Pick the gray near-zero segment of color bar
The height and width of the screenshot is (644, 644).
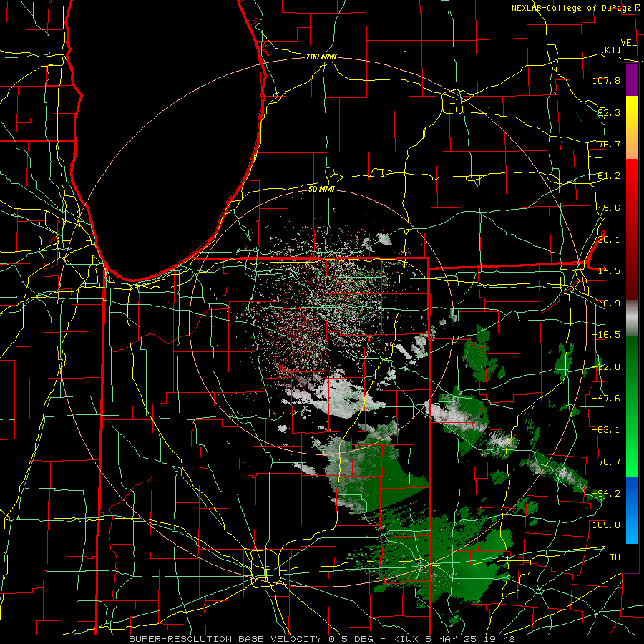[x=632, y=316]
